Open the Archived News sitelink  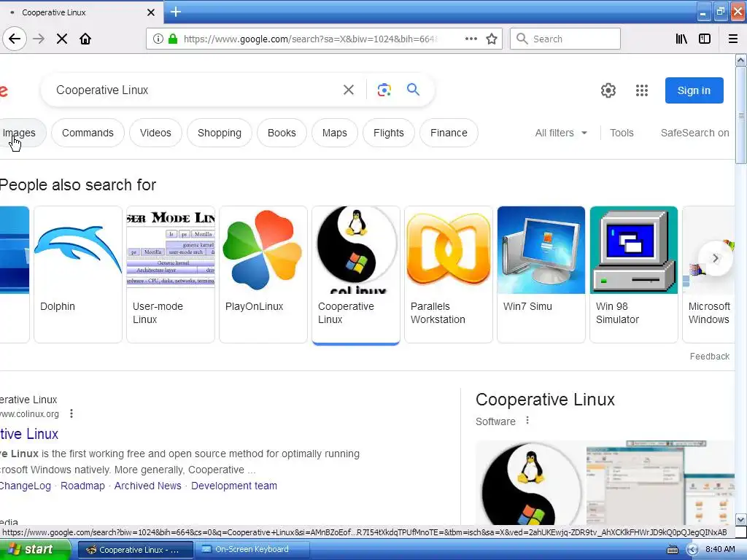click(x=147, y=486)
